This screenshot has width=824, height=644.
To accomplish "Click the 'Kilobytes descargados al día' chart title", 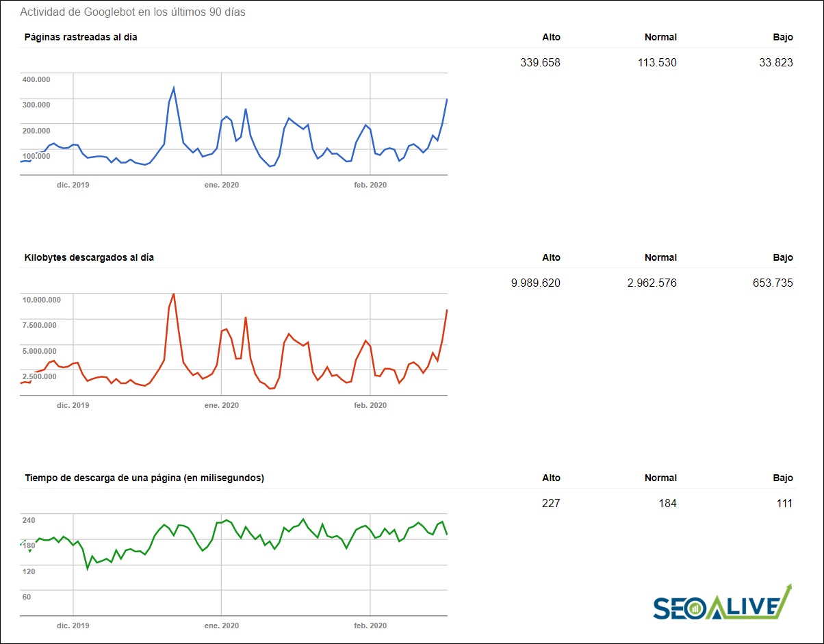I will point(89,257).
